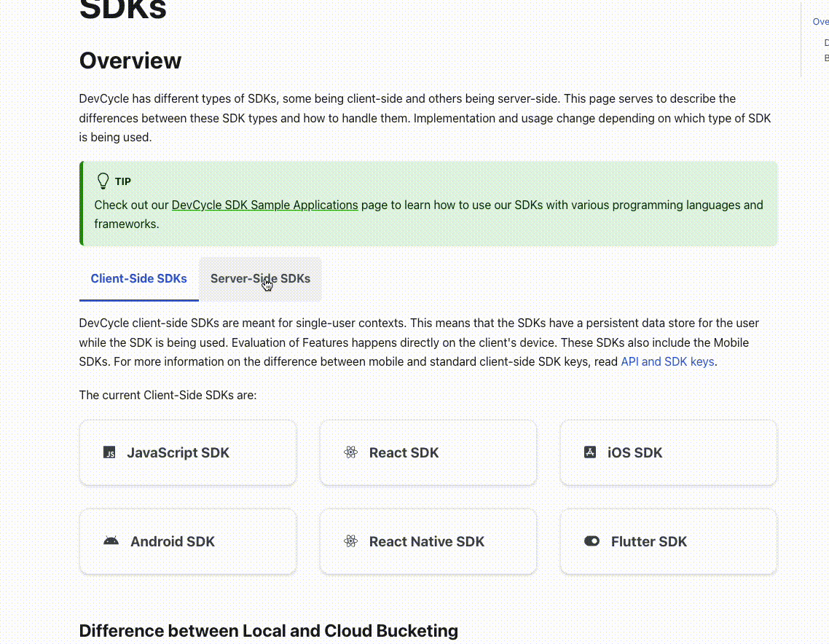Click the atom icon beside React Native SDK
Viewport: 829px width, 644px height.
tap(350, 541)
